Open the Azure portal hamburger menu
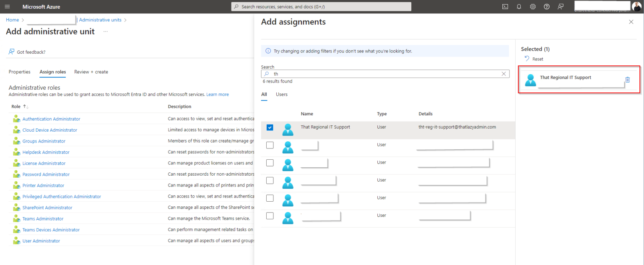 pyautogui.click(x=7, y=7)
